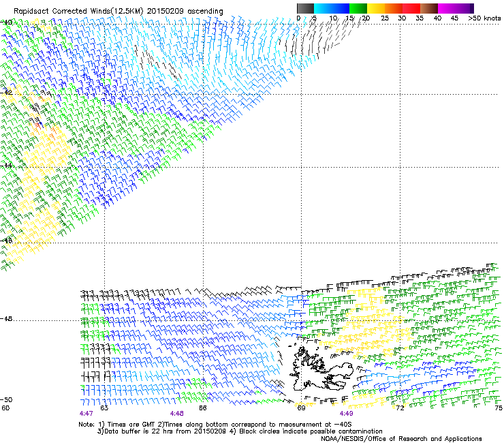Screen dimensions: 504x443
Task: Click the purple time stamp '4:48'
Action: point(177,414)
